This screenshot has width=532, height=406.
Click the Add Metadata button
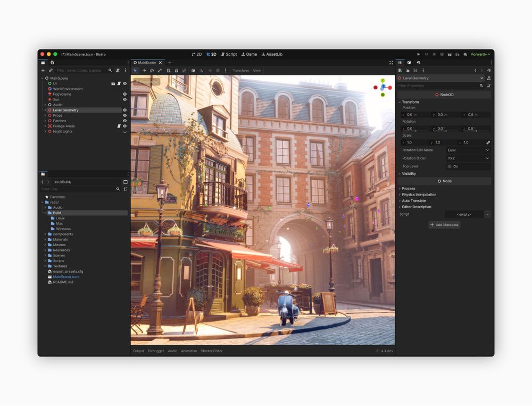point(444,225)
